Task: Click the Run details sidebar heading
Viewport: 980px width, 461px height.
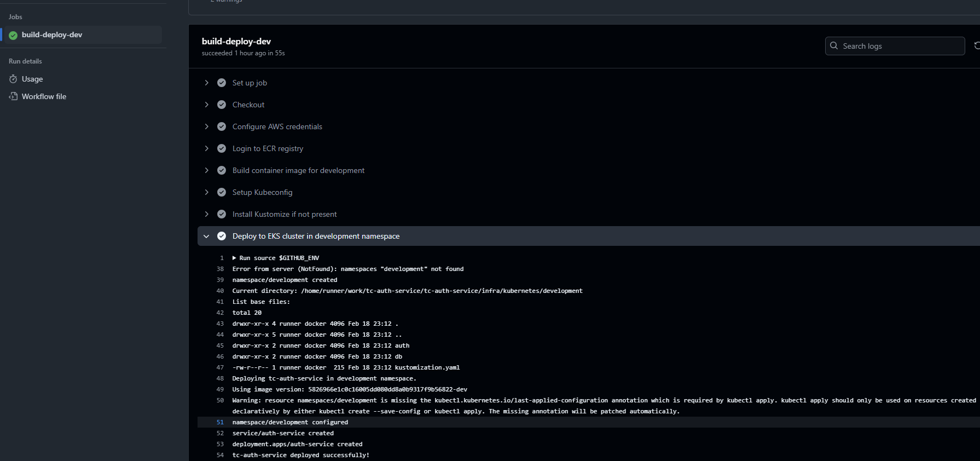Action: point(25,61)
